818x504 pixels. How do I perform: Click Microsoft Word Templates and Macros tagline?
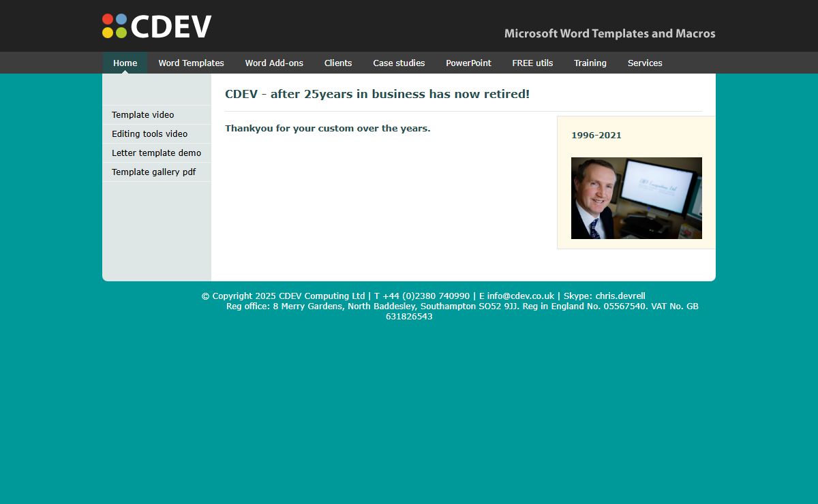pyautogui.click(x=610, y=33)
